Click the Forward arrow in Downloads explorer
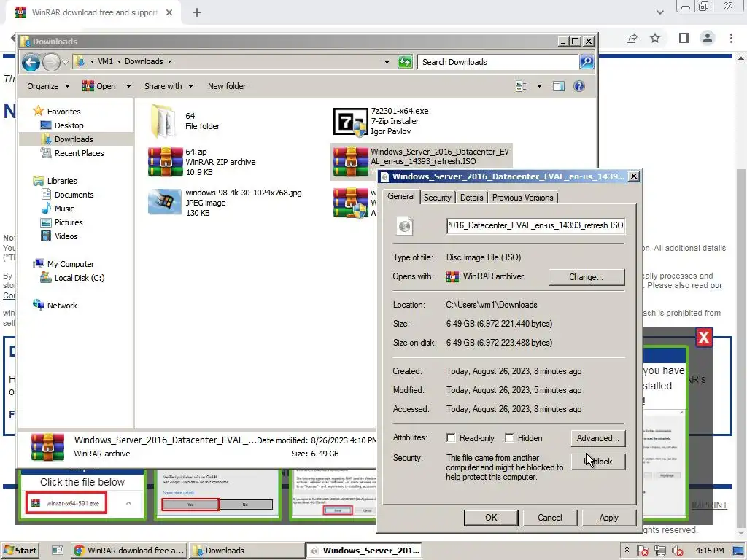 (51, 62)
